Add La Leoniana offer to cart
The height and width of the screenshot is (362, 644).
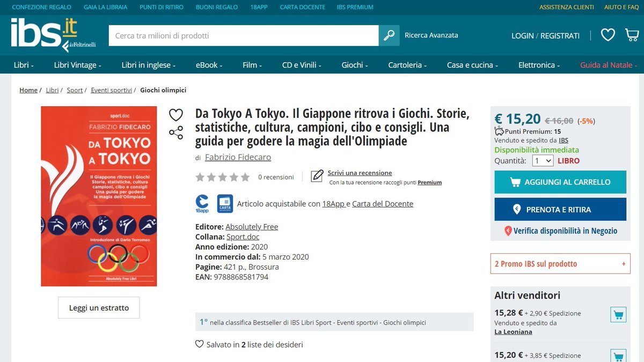[x=618, y=315]
